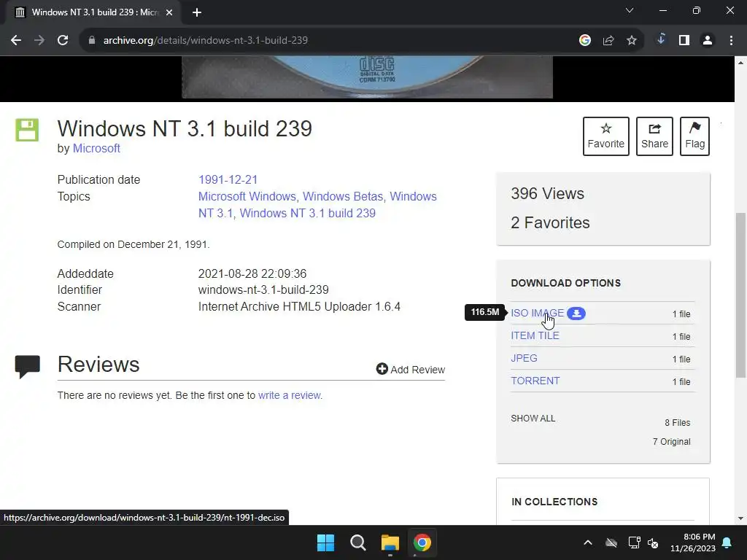The image size is (747, 560).
Task: Click the Add Review link
Action: [411, 370]
